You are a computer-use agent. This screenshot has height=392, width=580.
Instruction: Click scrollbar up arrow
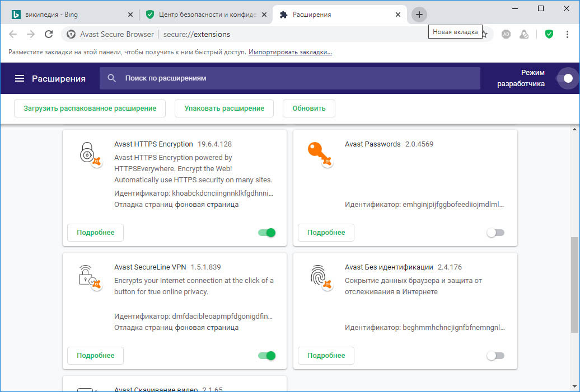pos(574,129)
